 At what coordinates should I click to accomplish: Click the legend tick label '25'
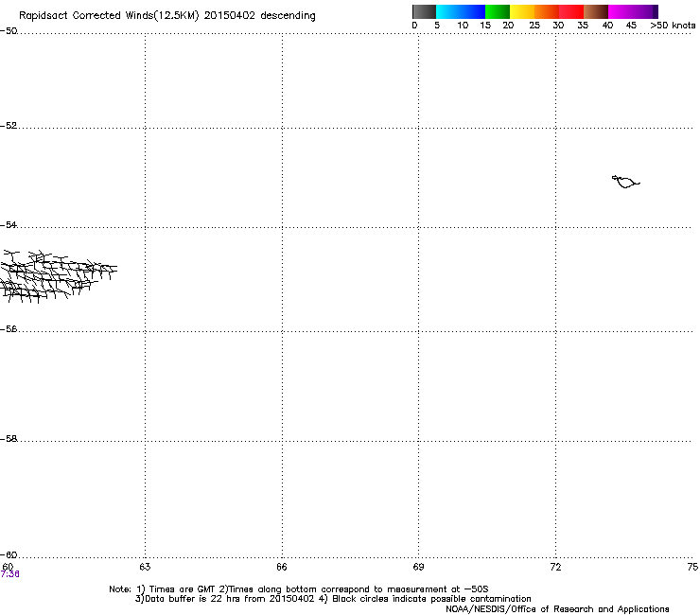534,26
